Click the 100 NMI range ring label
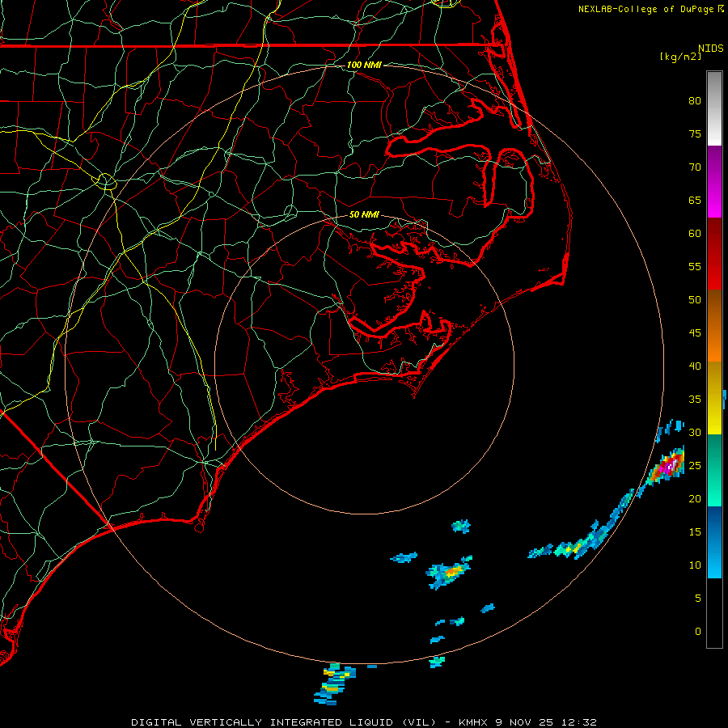 pos(364,65)
